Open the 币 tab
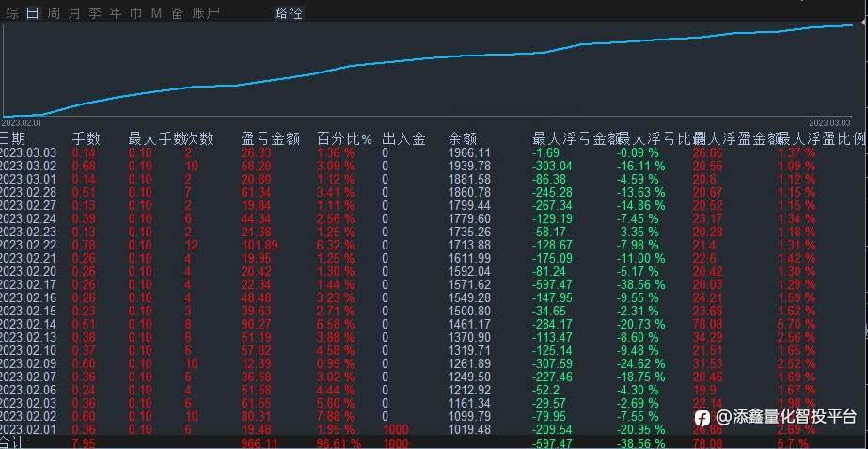 click(135, 13)
